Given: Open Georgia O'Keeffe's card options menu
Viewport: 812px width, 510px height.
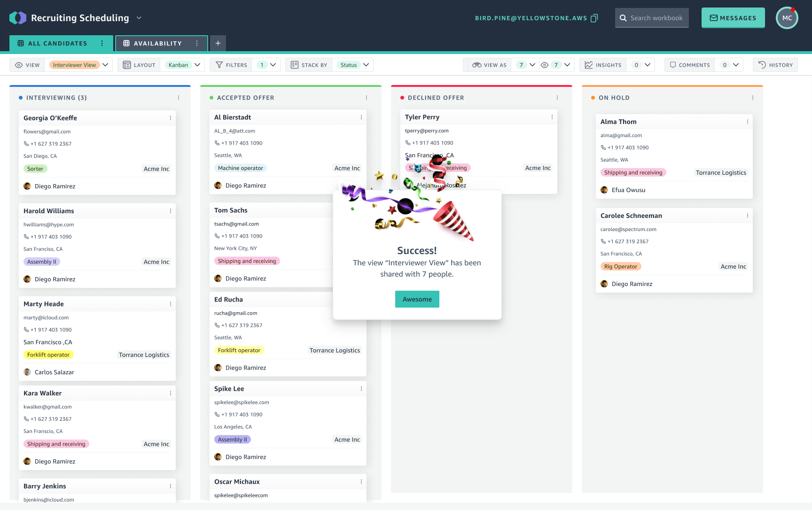Looking at the screenshot, I should [x=170, y=118].
